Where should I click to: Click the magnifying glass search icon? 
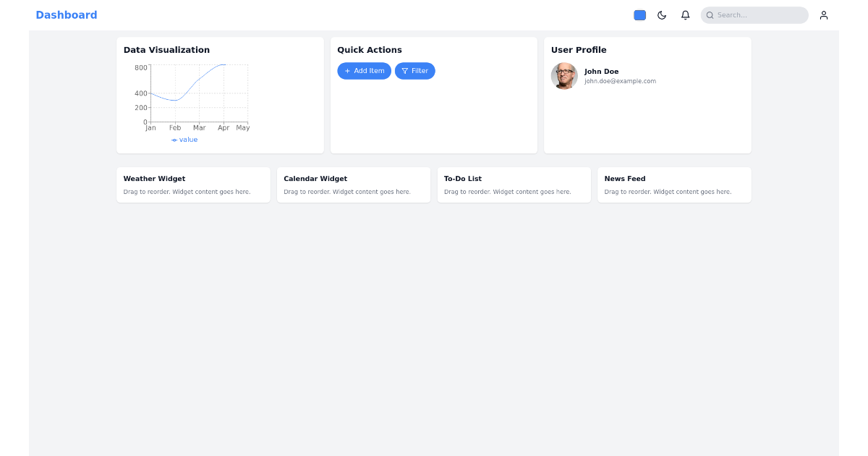(x=710, y=15)
